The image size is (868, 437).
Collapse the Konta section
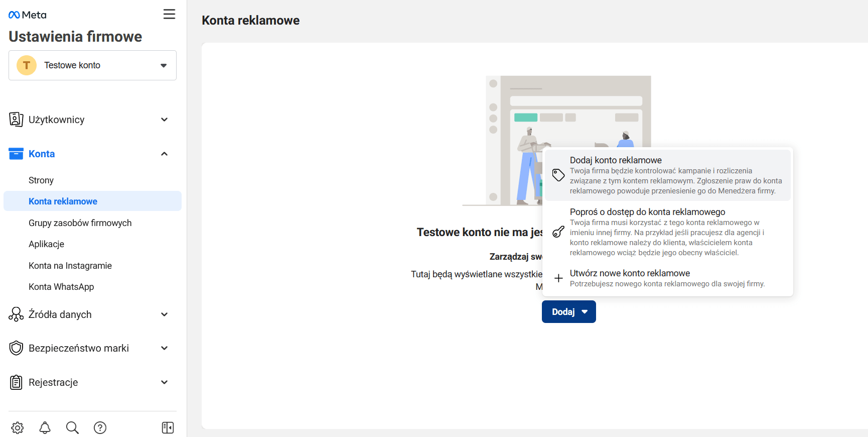tap(164, 154)
